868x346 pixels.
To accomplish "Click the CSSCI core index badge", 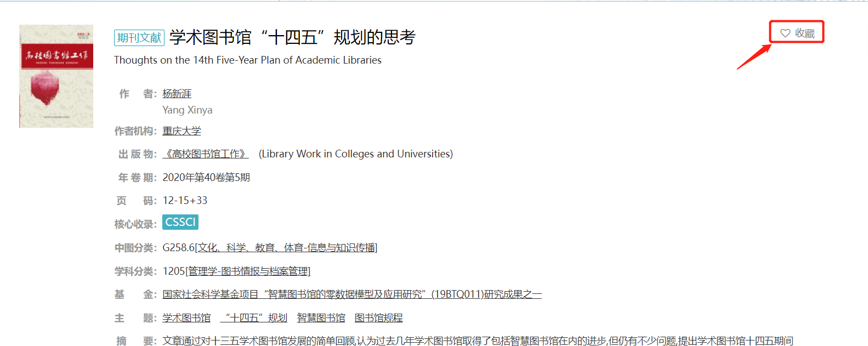I will point(180,222).
